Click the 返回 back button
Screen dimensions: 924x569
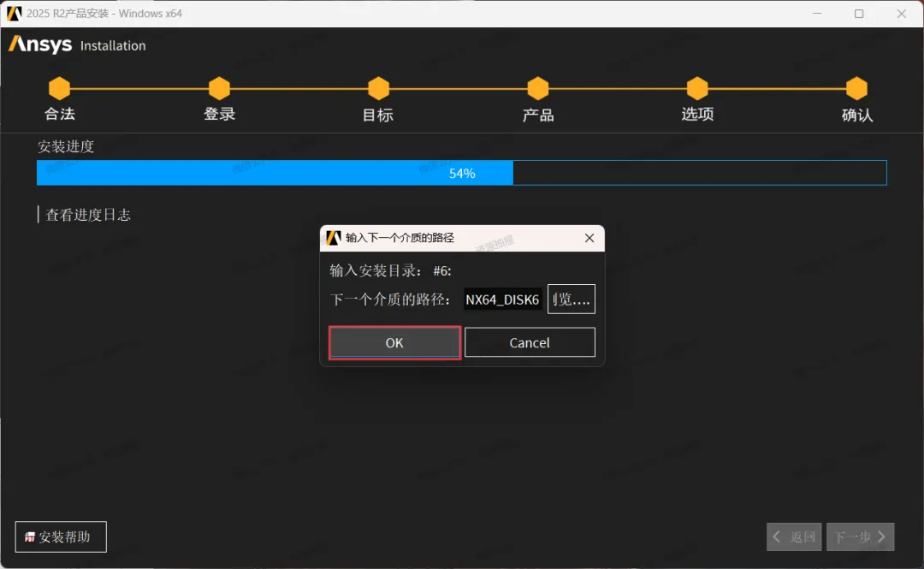794,536
